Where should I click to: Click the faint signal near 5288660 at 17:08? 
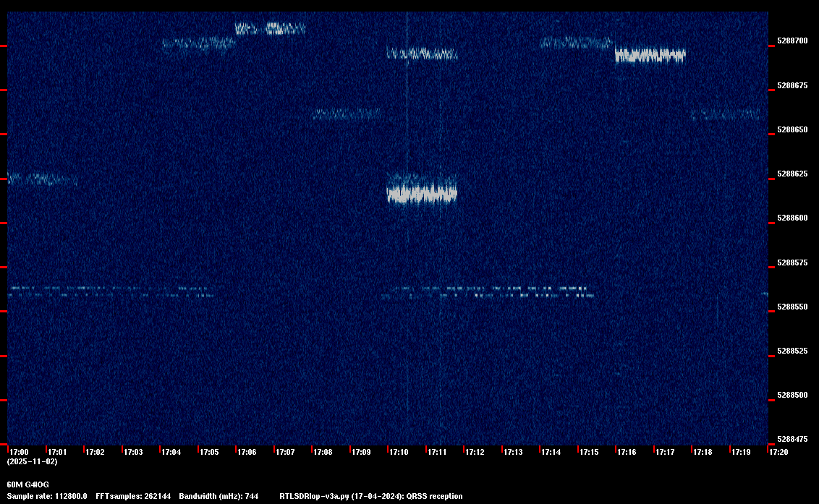click(x=348, y=114)
